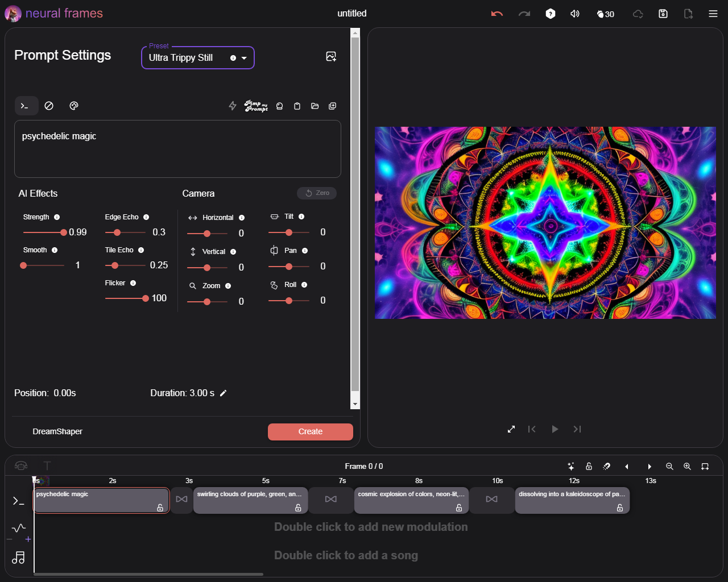Click the clipboard paste icon above the prompt

point(297,106)
